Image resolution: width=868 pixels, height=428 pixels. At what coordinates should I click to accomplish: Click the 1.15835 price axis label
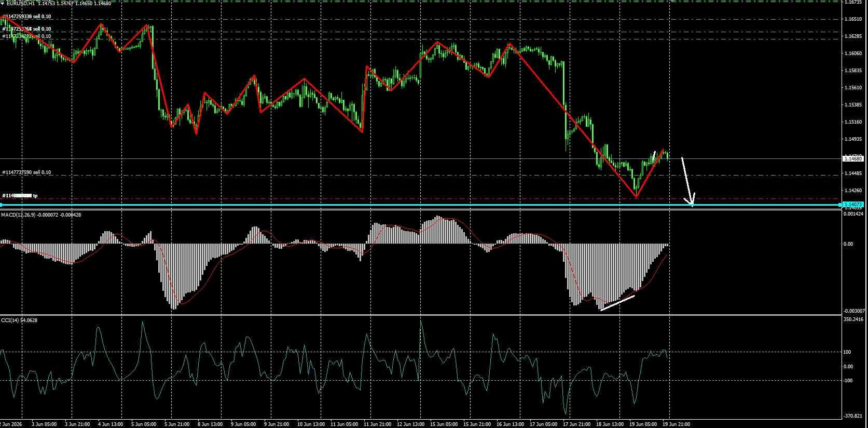[x=853, y=71]
